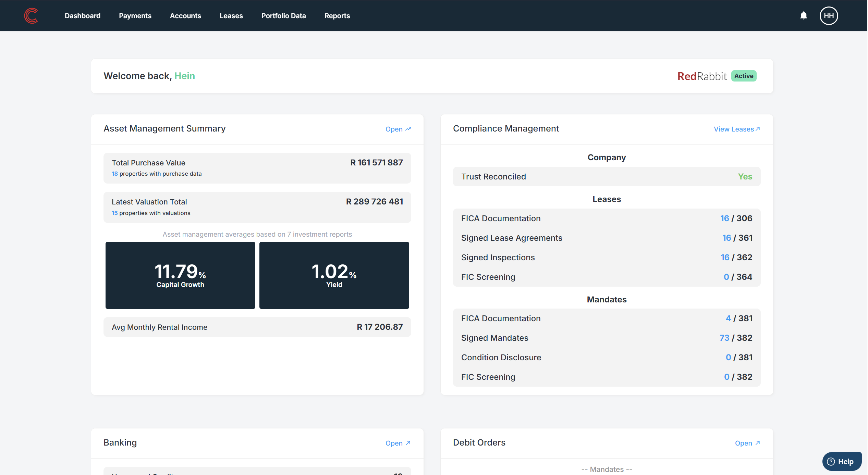Open the Accounts menu

click(185, 16)
